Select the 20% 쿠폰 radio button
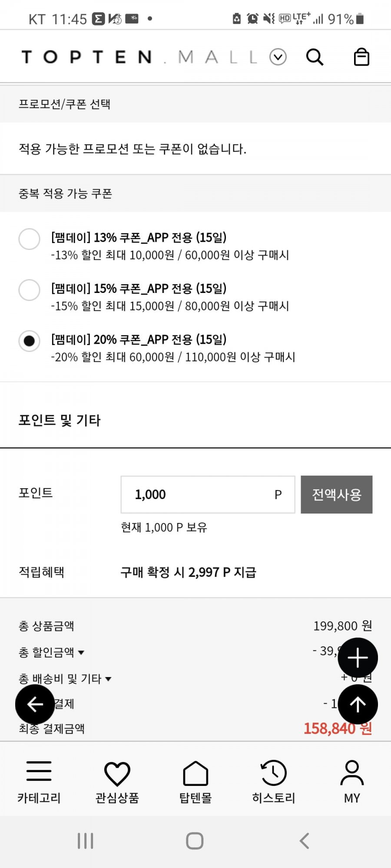Screen dimensions: 391x868 coord(29,341)
